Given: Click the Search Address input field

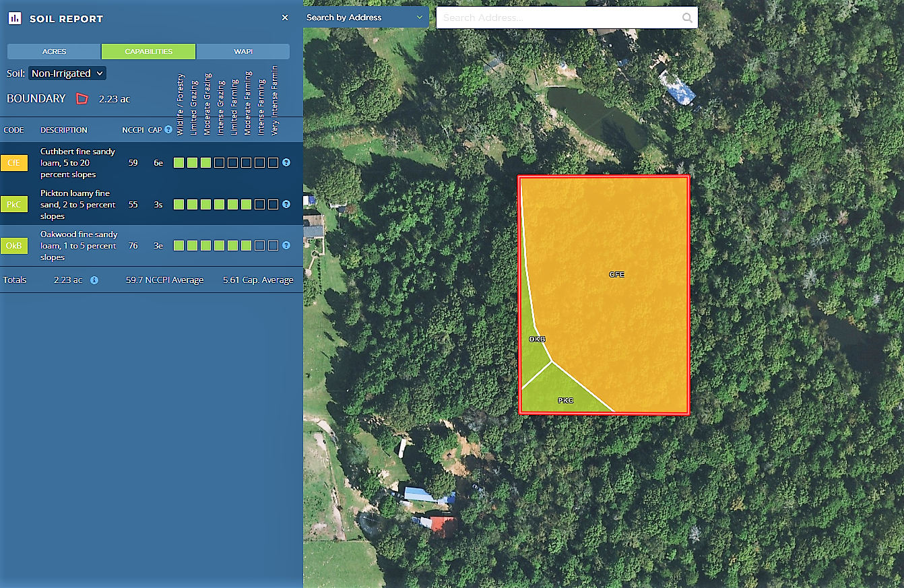Looking at the screenshot, I should 559,18.
